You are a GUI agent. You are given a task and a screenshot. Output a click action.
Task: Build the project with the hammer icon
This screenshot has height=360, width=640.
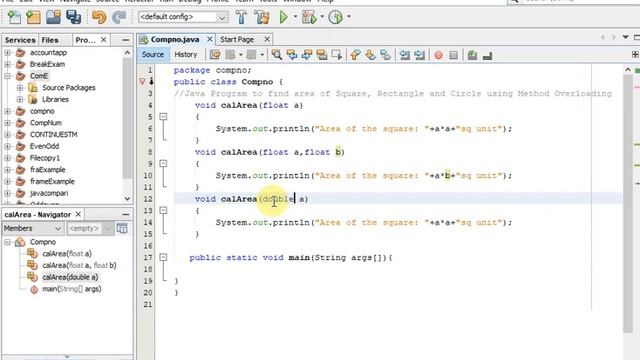click(241, 17)
